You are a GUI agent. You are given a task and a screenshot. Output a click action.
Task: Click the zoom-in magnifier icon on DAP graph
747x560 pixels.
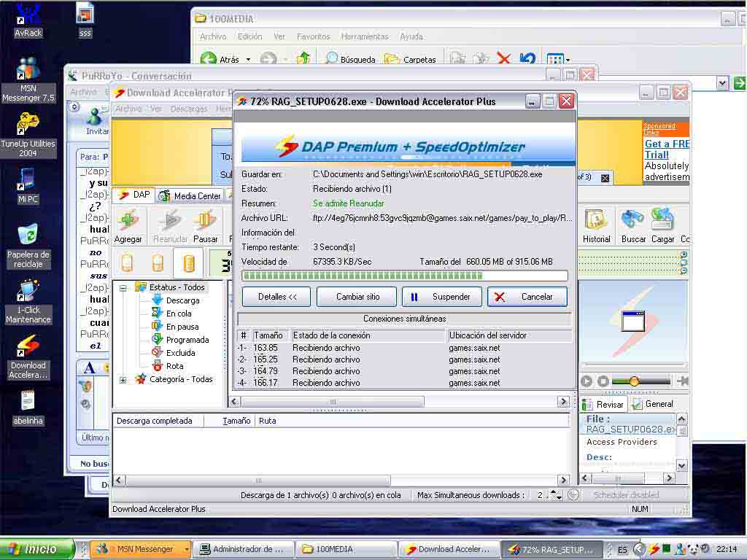pyautogui.click(x=684, y=254)
